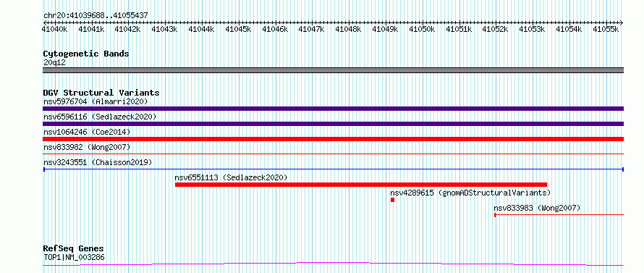Click the nsv833983 (Wong2007) label
Viewport: 644px width, 273px height.
point(537,209)
